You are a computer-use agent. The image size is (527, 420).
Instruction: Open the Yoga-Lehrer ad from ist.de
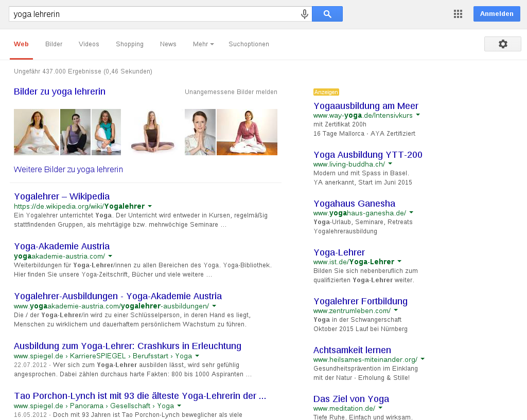[339, 252]
